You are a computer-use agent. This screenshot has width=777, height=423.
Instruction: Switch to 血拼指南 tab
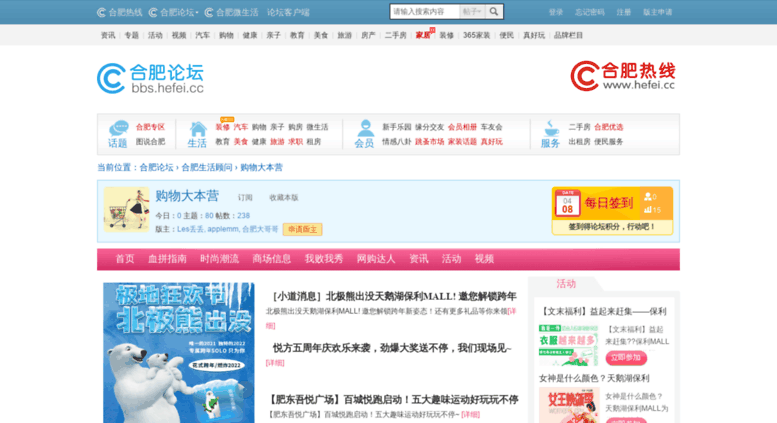[x=167, y=259]
